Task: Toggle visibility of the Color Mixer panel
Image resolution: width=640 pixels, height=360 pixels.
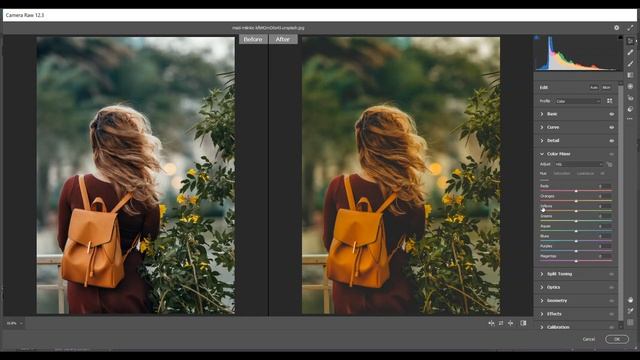Action: [x=611, y=154]
